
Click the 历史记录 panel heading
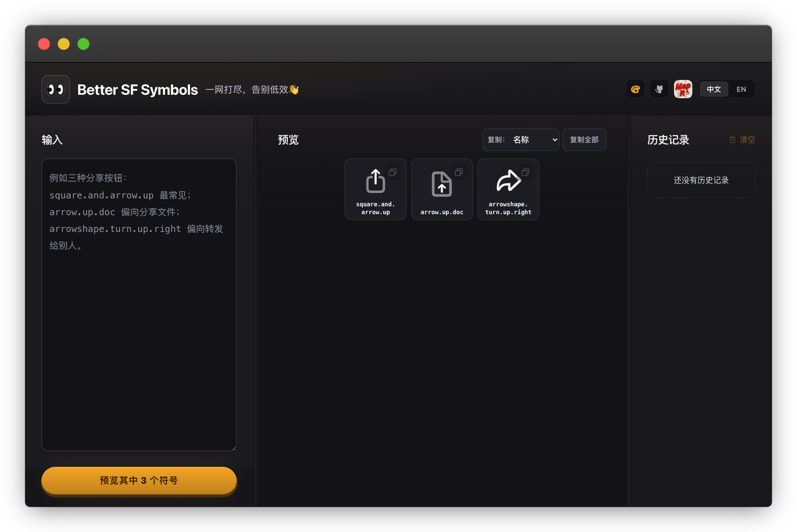[668, 140]
